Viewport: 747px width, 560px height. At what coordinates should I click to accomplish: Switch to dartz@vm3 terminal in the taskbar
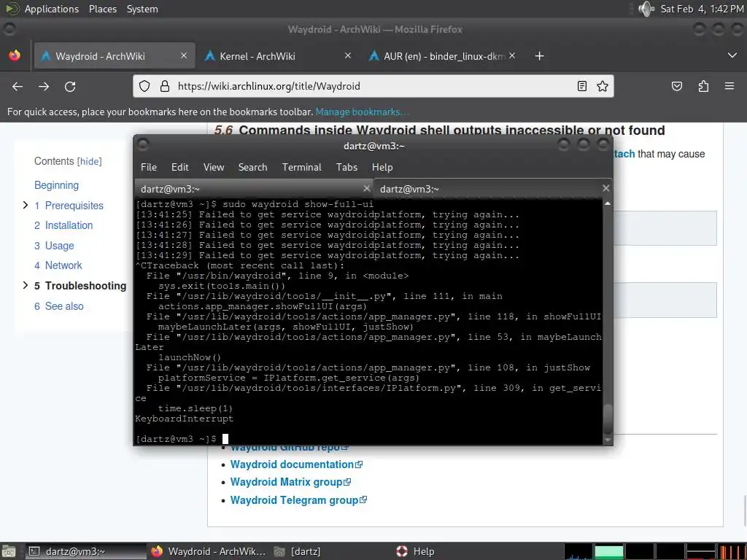click(85, 551)
